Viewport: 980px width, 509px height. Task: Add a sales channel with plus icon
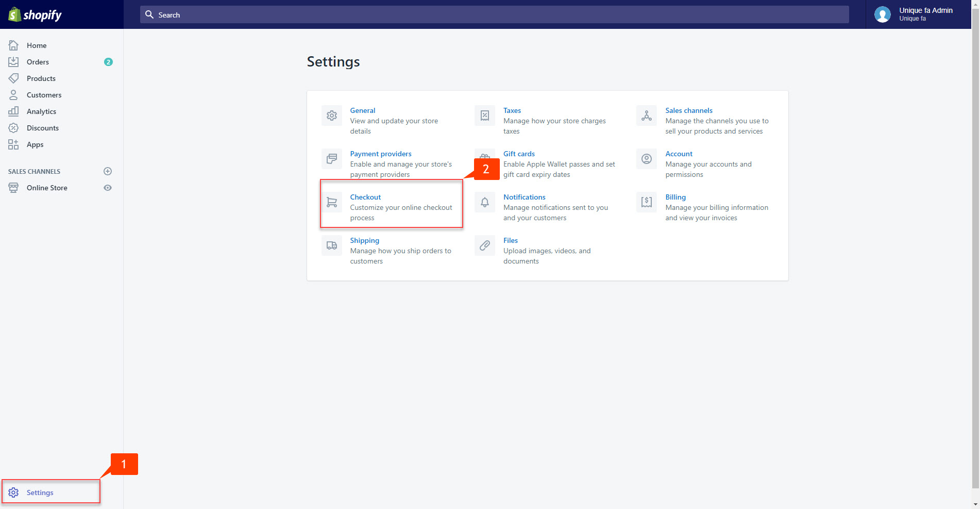pos(108,171)
